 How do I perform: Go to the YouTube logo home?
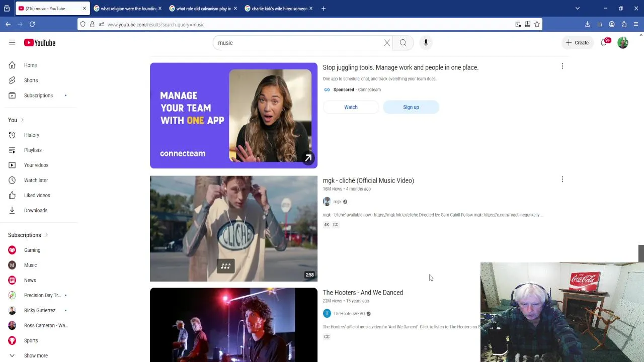pyautogui.click(x=40, y=43)
